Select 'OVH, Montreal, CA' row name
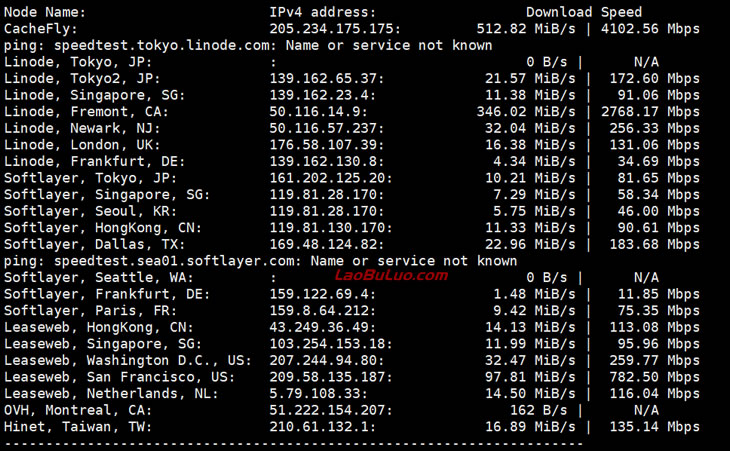The height and width of the screenshot is (451, 730). 78,411
